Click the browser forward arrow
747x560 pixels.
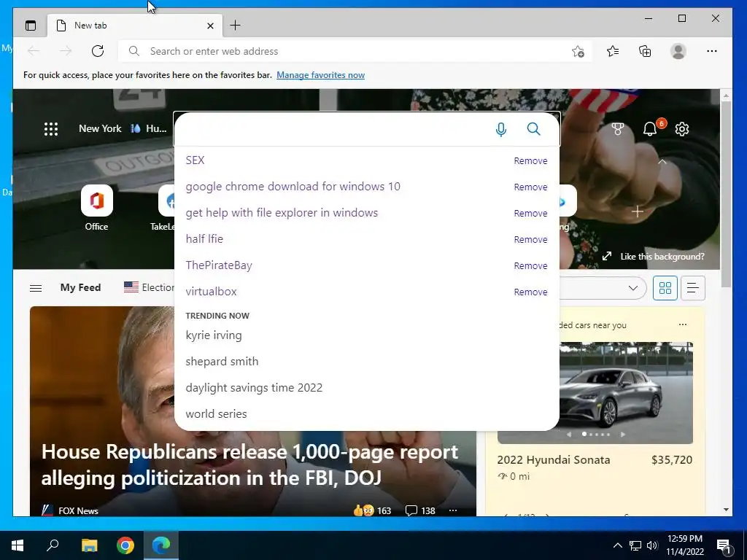coord(66,51)
